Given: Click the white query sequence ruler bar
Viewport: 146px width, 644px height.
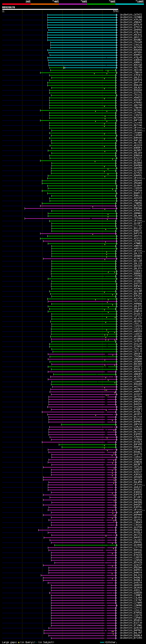Looking at the screenshot, I should coord(60,10).
